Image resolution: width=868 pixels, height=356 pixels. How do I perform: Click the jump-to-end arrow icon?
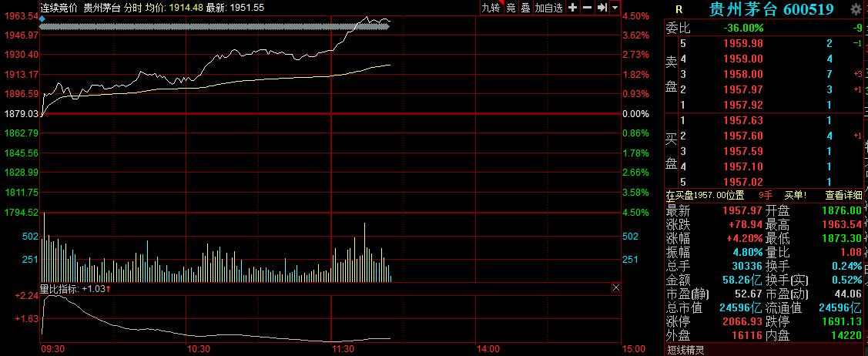click(602, 8)
